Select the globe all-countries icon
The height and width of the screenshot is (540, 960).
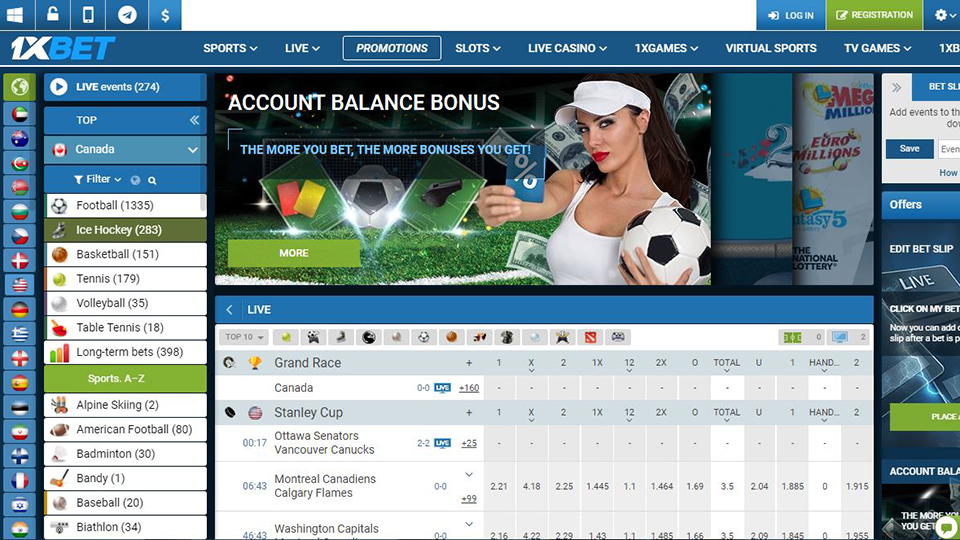coord(20,87)
